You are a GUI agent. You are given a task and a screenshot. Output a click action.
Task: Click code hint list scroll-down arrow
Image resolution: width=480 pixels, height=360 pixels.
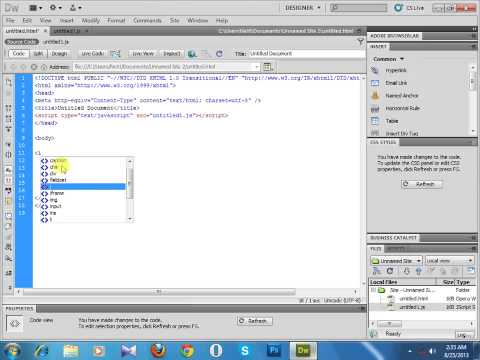tap(130, 219)
